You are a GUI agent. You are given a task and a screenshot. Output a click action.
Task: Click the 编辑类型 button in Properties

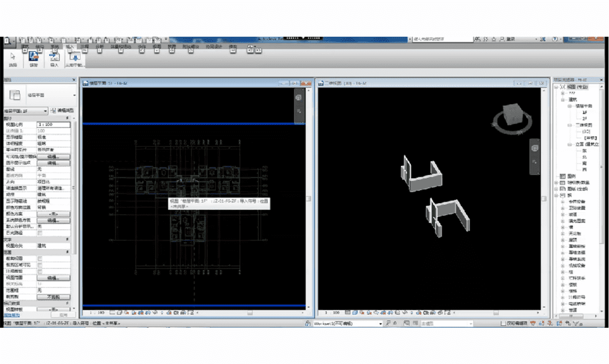coord(62,111)
